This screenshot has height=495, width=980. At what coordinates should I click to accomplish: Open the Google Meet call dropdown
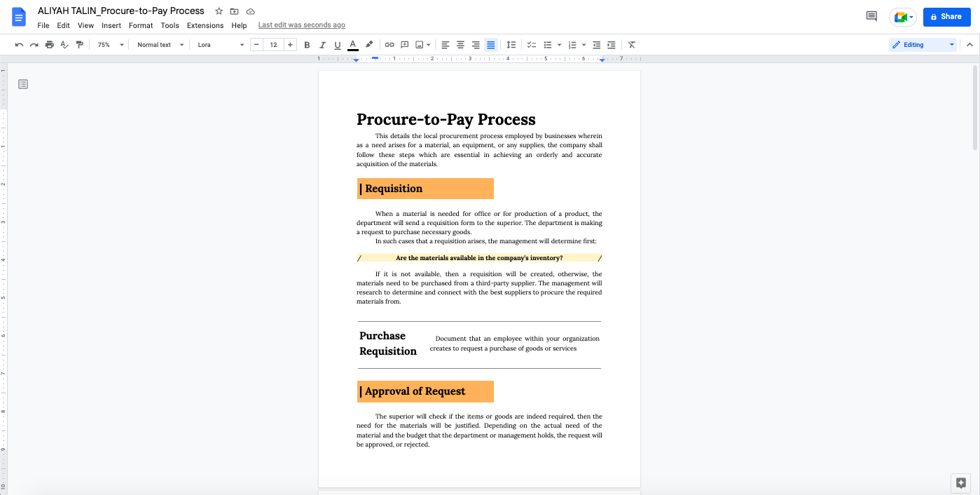[x=903, y=17]
